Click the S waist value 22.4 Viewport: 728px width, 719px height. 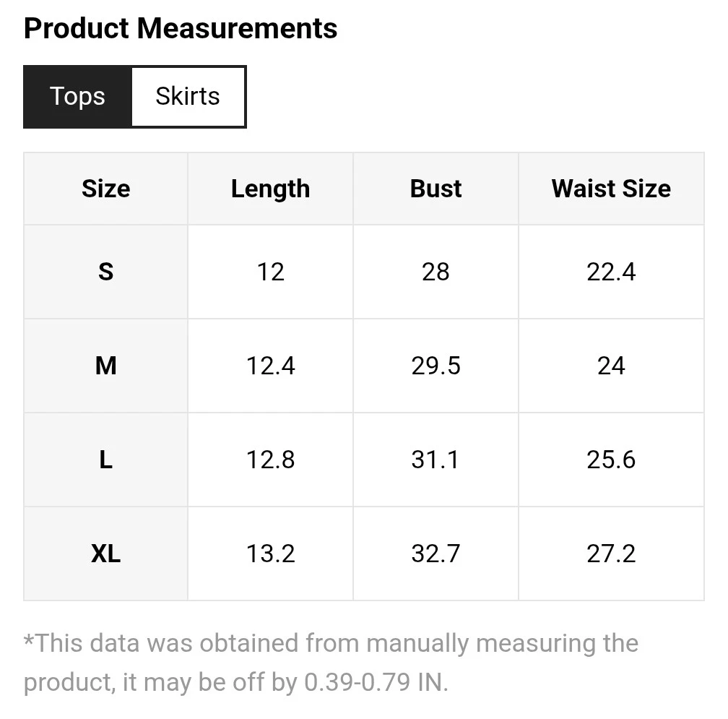(611, 272)
